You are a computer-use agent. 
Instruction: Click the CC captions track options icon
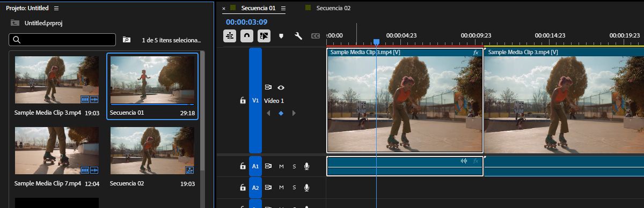pyautogui.click(x=316, y=36)
